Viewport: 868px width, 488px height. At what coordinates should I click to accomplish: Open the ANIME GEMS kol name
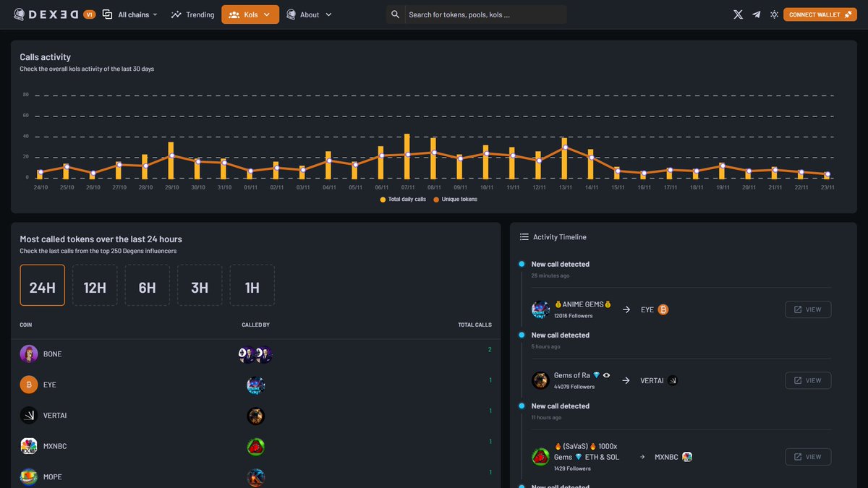(583, 304)
